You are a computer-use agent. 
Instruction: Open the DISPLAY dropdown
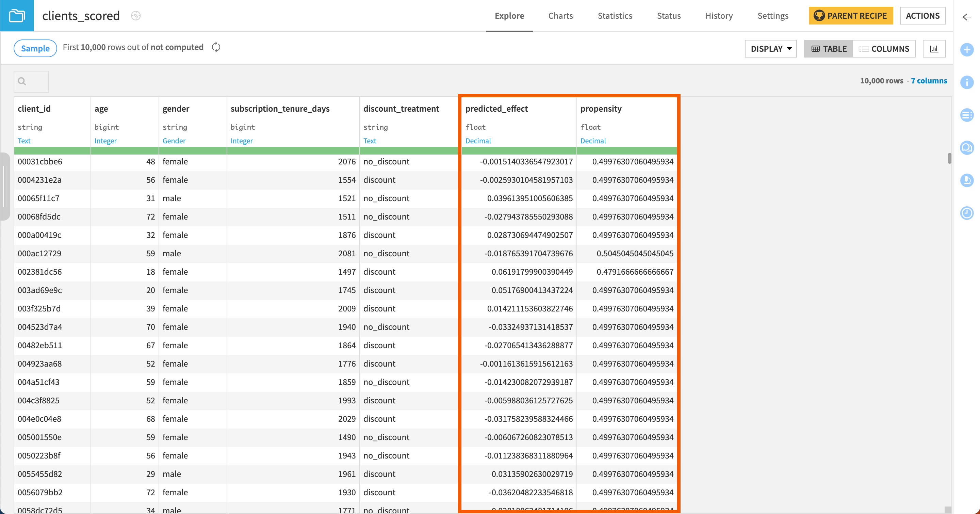[x=770, y=49]
